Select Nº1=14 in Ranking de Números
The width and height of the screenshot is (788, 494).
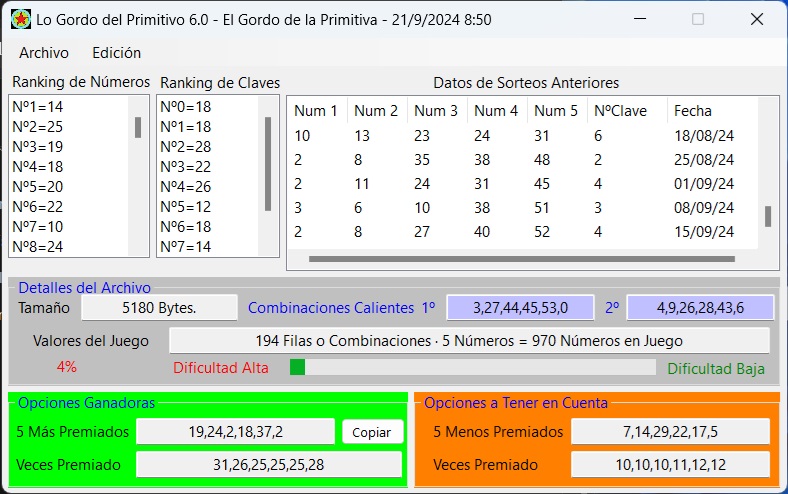tap(38, 106)
